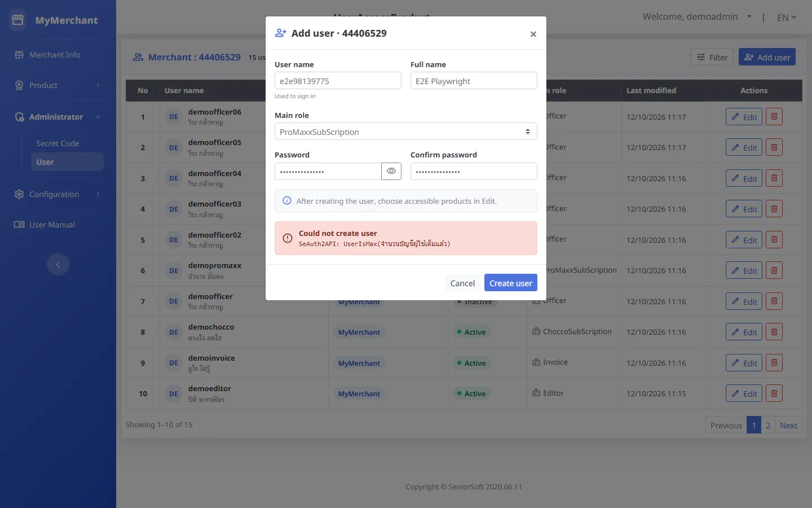This screenshot has height=508, width=812.
Task: Go to page 2 of users
Action: click(x=768, y=425)
